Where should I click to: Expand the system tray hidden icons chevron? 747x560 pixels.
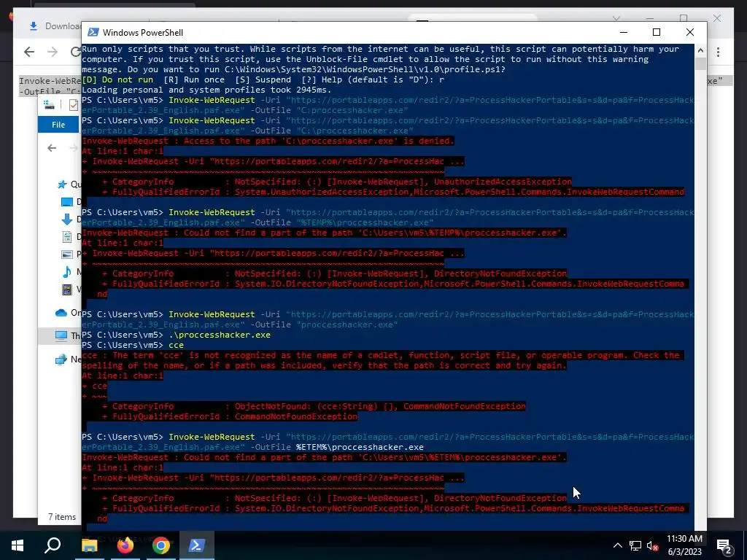click(x=617, y=545)
